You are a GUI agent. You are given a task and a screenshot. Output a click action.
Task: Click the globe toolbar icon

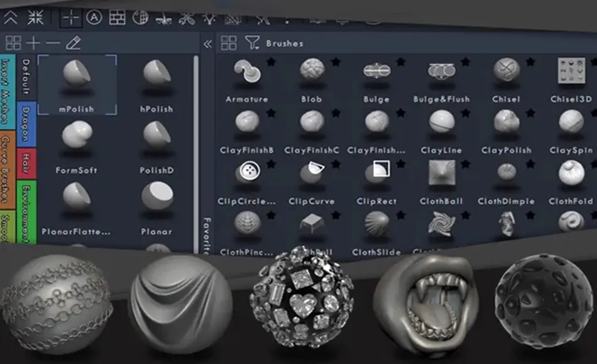140,18
